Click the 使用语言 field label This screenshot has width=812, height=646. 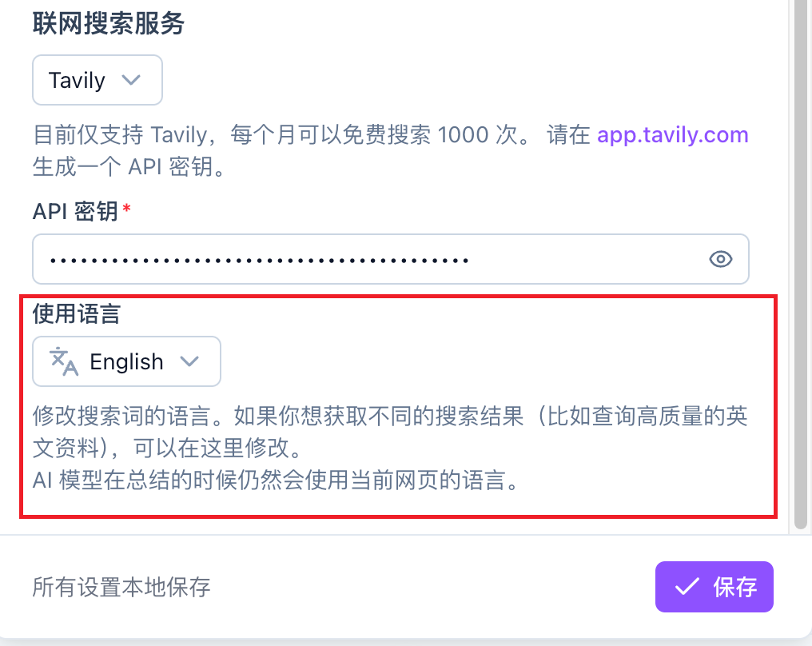[77, 313]
